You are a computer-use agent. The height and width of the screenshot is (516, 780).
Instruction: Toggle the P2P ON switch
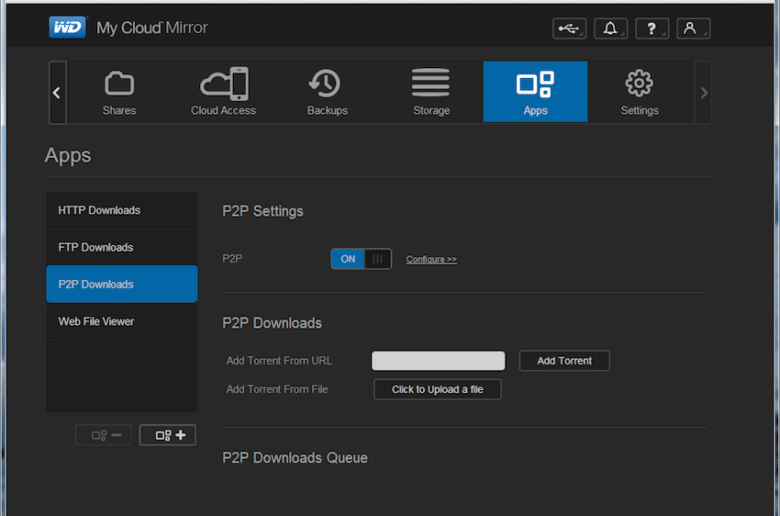point(361,259)
